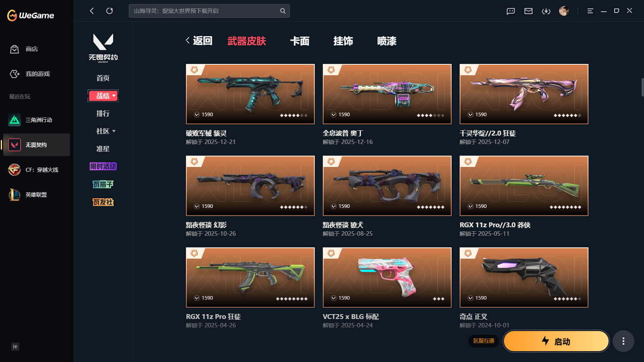Open the mail inbox icon
Viewport: 644px width, 362px height.
click(528, 11)
